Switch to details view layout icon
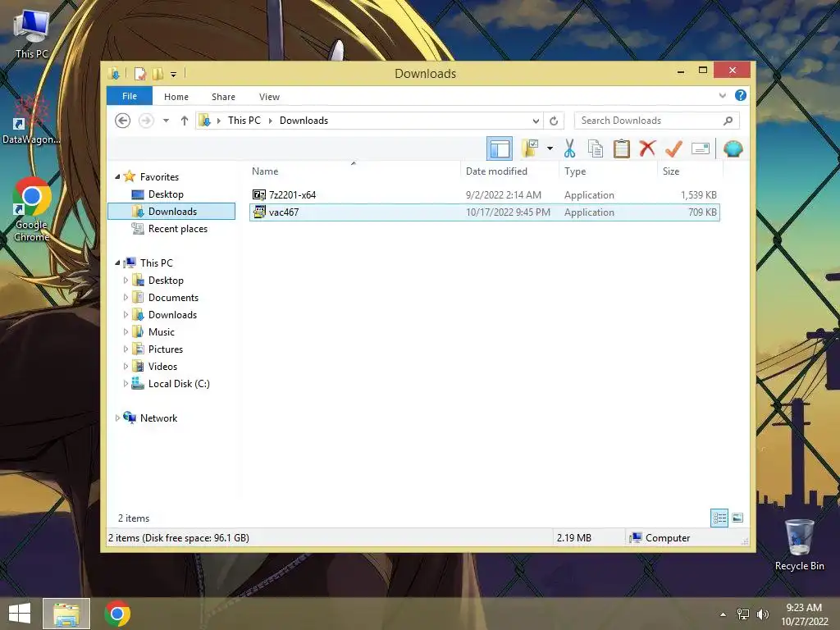This screenshot has width=840, height=630. pos(719,518)
